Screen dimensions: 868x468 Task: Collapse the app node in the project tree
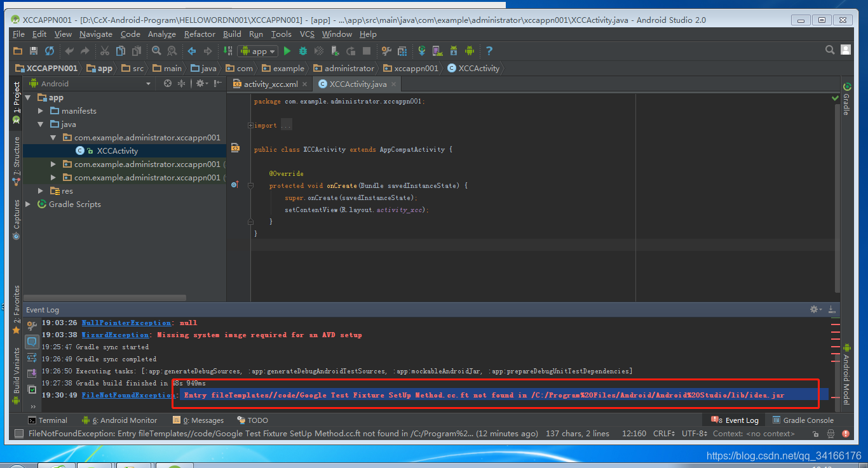28,98
